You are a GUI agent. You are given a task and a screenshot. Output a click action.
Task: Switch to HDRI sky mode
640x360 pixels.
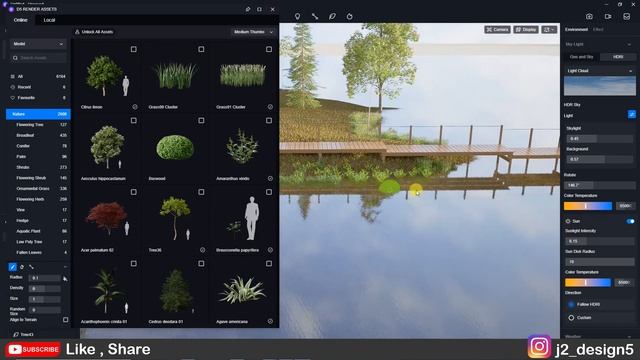[x=618, y=57]
